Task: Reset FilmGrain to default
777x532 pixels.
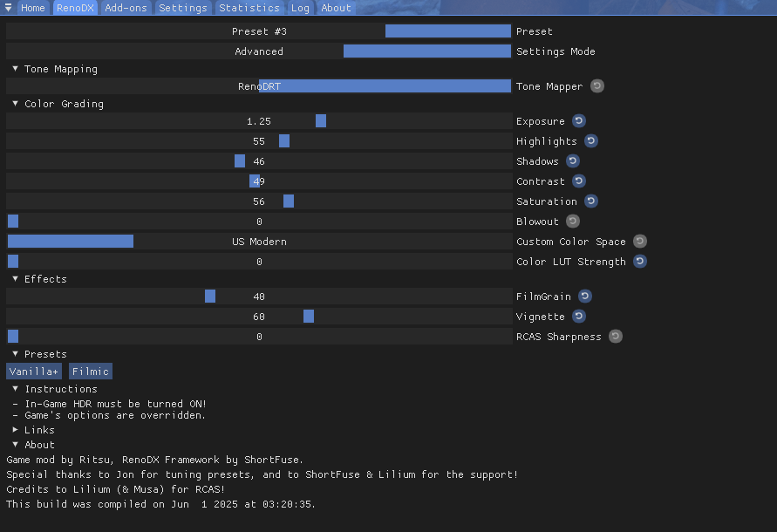Action: 585,296
